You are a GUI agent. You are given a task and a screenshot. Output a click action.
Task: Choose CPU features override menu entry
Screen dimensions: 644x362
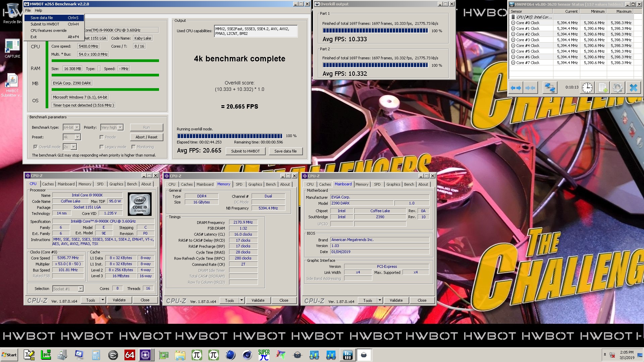point(54,31)
